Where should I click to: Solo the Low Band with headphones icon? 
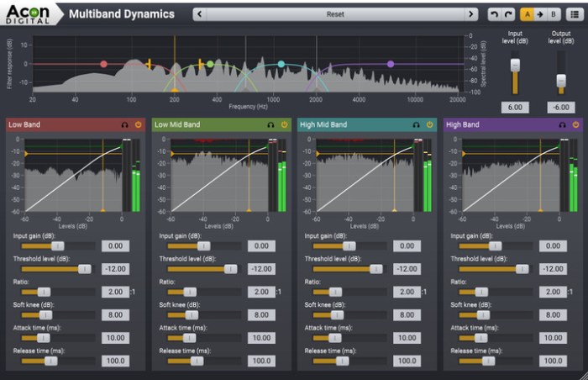coord(125,124)
